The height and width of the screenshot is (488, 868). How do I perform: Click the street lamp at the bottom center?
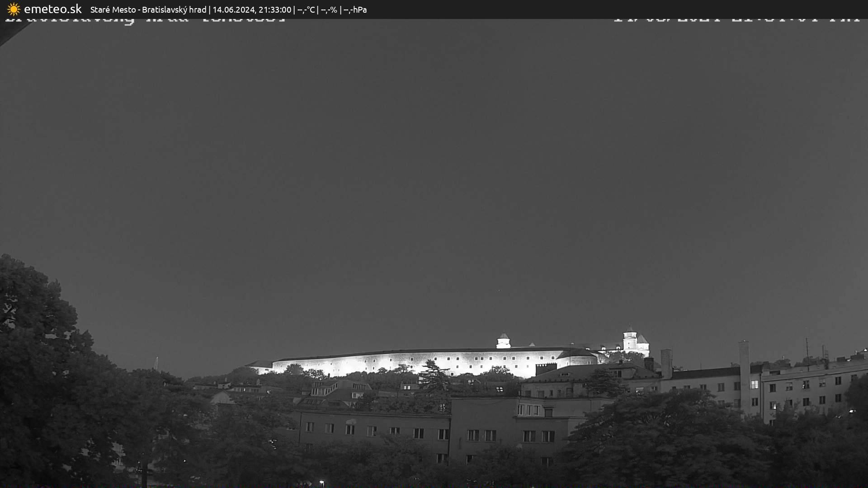tap(321, 483)
